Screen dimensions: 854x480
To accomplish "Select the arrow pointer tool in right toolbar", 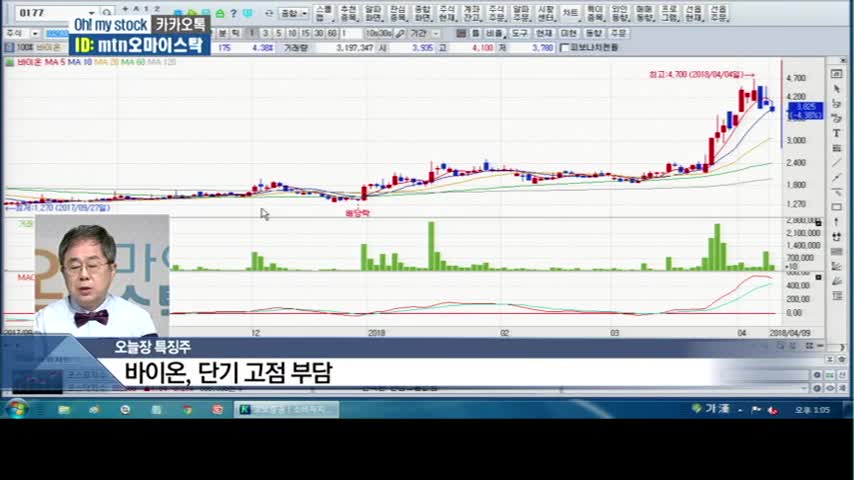I will pyautogui.click(x=836, y=89).
